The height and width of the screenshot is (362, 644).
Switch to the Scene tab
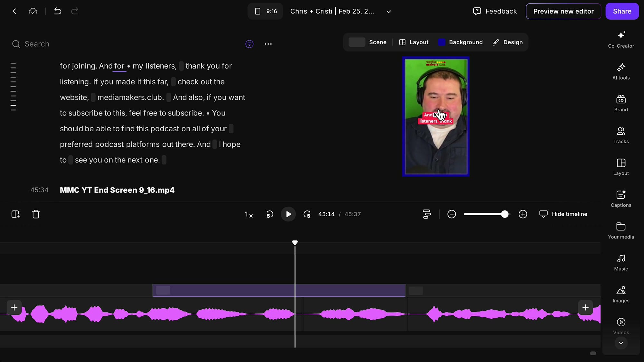(368, 42)
